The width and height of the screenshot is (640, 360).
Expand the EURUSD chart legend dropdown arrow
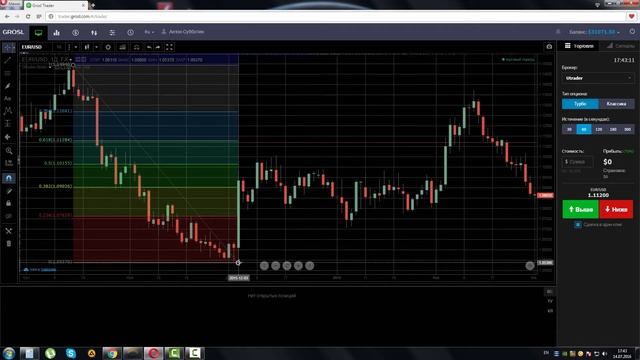[71, 60]
